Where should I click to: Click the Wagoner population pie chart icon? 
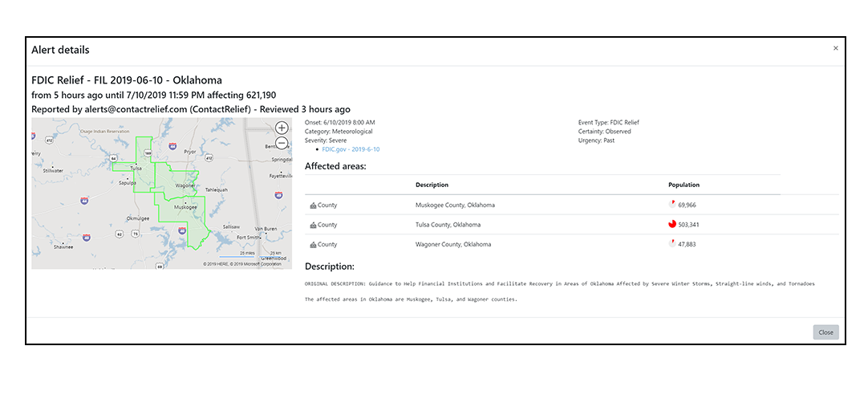tap(672, 243)
